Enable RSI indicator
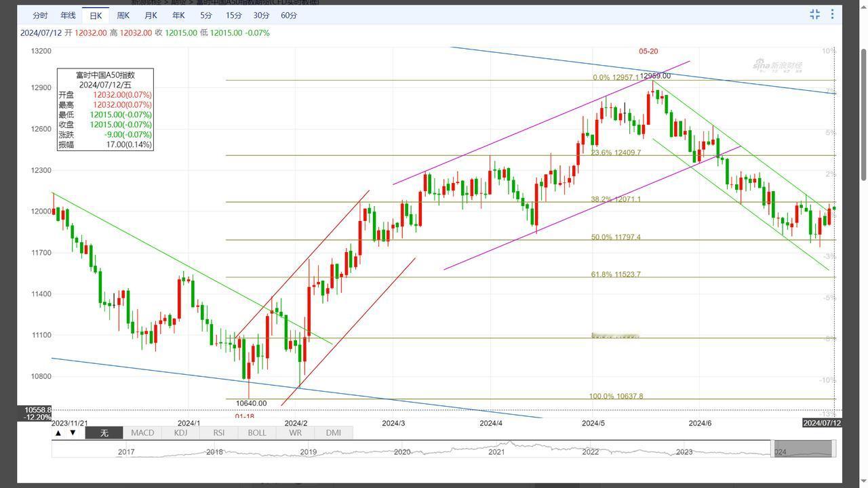Screen dimensions: 868x488 pyautogui.click(x=218, y=432)
